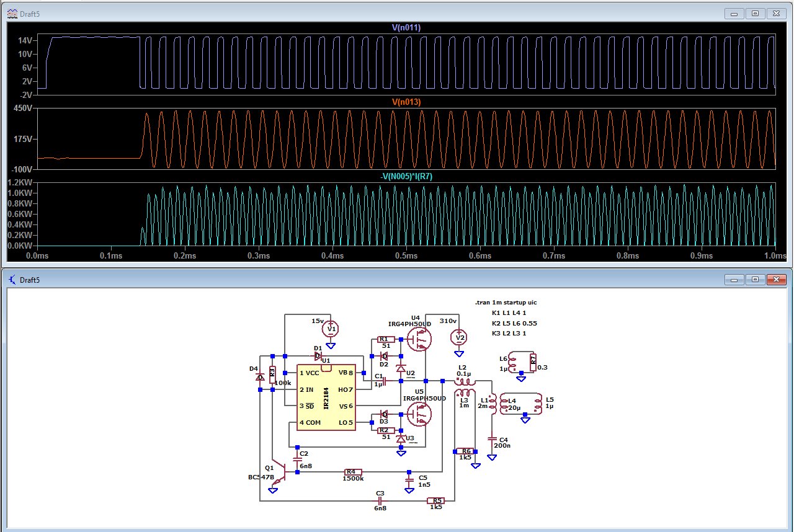Click the U2 zener diode symbol
The height and width of the screenshot is (532, 794).
[x=401, y=370]
